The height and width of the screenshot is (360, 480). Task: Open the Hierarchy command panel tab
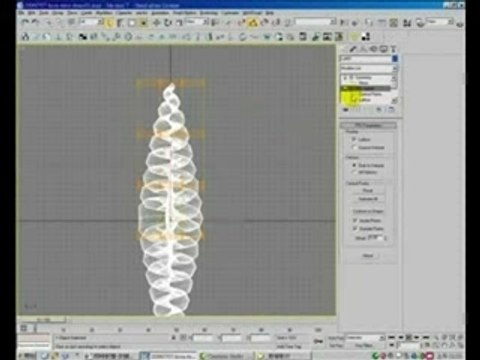click(363, 49)
